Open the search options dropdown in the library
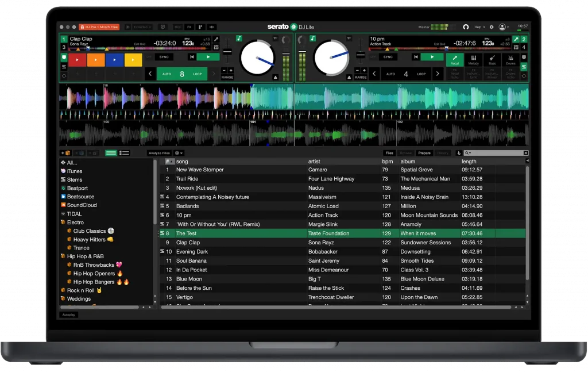 coord(470,153)
